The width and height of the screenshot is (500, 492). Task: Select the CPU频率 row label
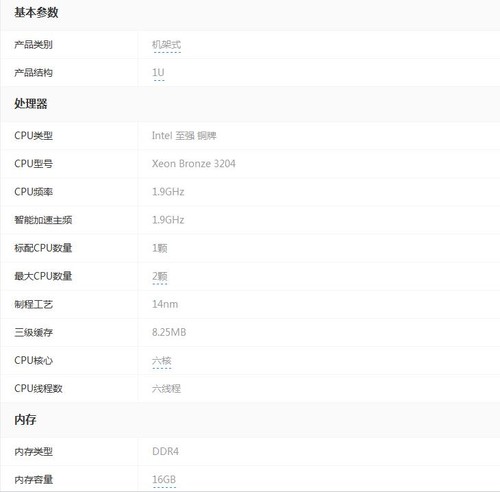coord(33,192)
